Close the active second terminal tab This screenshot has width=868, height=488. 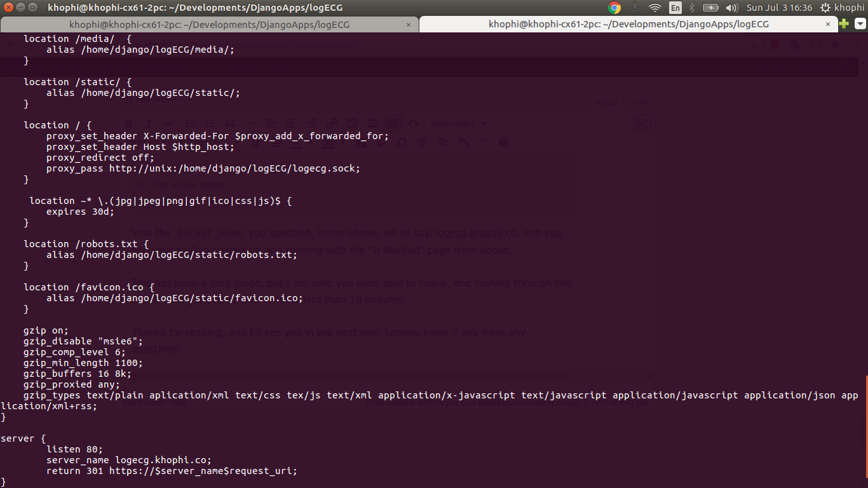[x=829, y=25]
